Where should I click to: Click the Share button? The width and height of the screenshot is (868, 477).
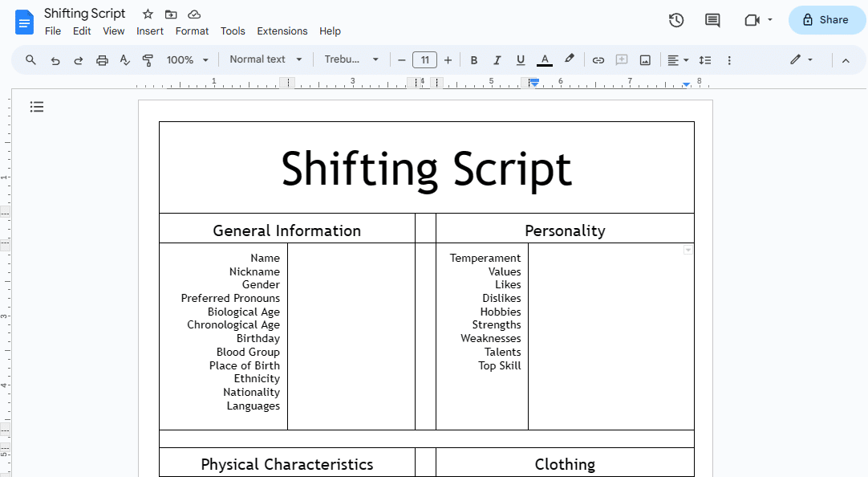[x=826, y=20]
